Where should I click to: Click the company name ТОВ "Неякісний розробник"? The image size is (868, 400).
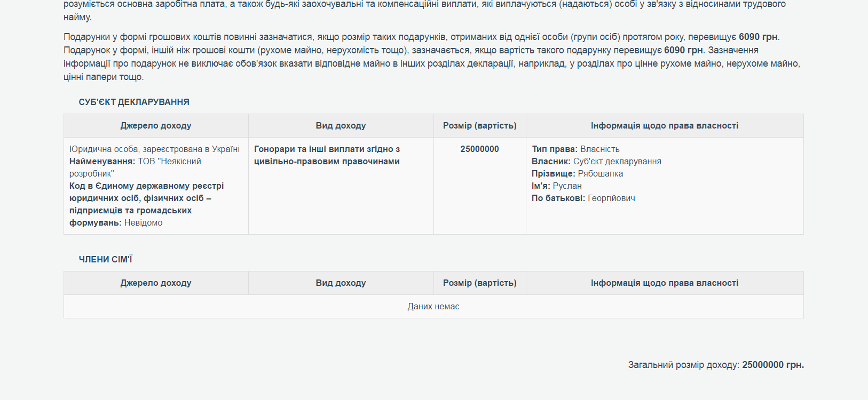[169, 162]
